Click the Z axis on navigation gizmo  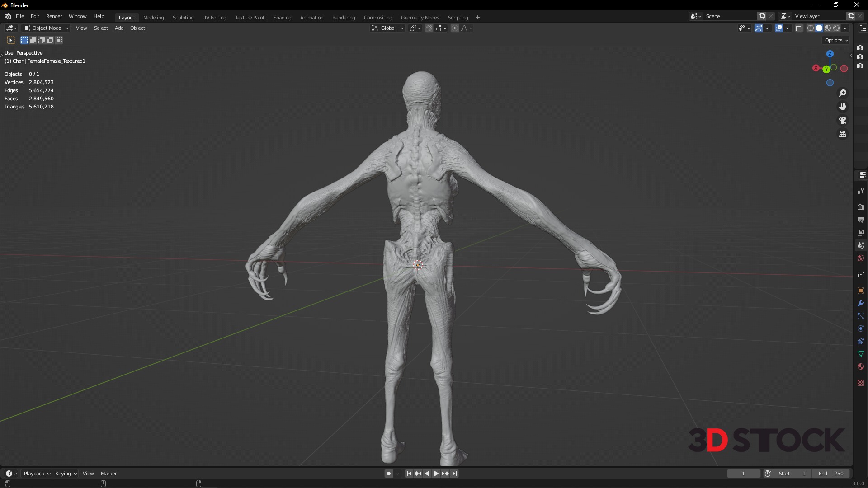coord(830,54)
